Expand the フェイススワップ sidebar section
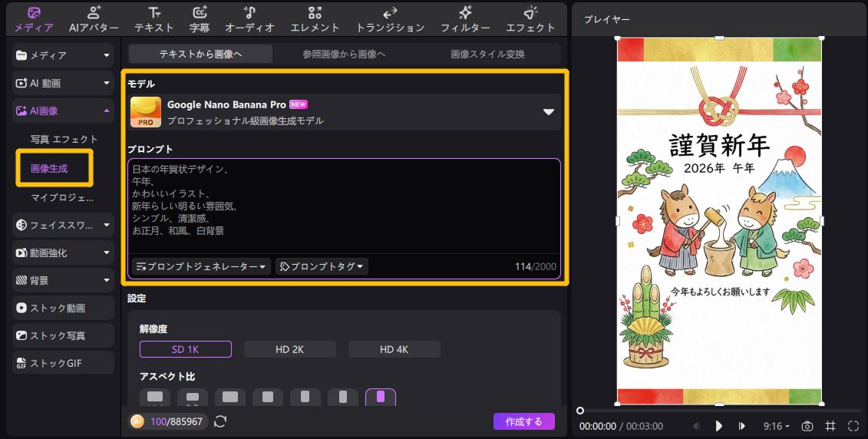This screenshot has width=868, height=439. pos(106,225)
